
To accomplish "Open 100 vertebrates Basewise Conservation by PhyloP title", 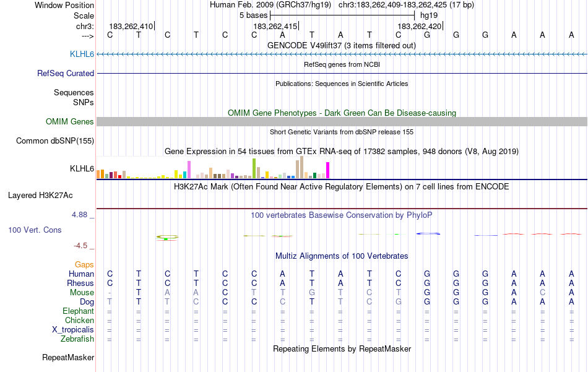I will point(341,215).
